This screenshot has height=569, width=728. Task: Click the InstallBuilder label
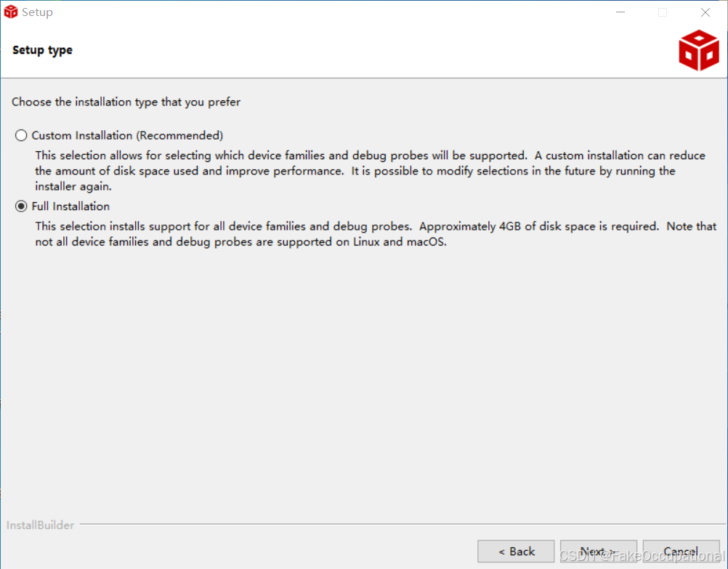click(41, 525)
